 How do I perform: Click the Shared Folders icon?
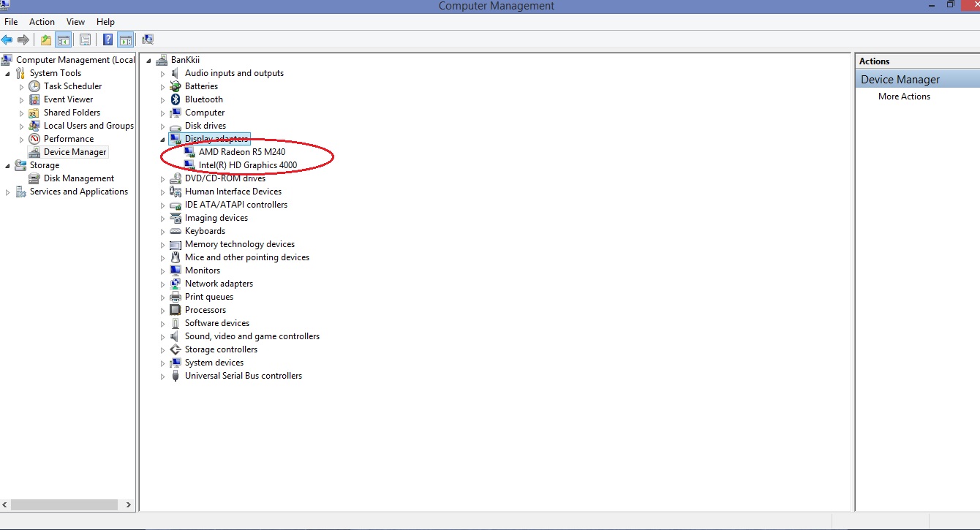[34, 113]
